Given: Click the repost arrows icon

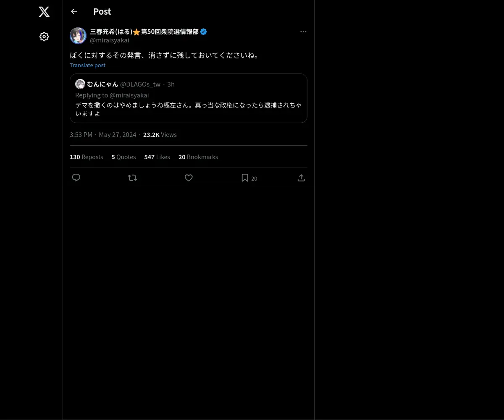Looking at the screenshot, I should click(132, 178).
